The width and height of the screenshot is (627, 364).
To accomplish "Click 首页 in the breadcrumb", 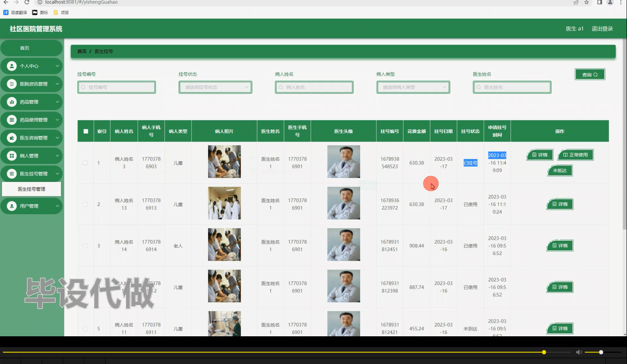I will 82,51.
